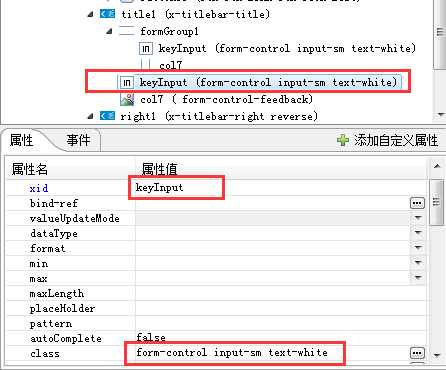Click the property panel scroll down arrow
This screenshot has height=370, width=446.
click(x=437, y=356)
